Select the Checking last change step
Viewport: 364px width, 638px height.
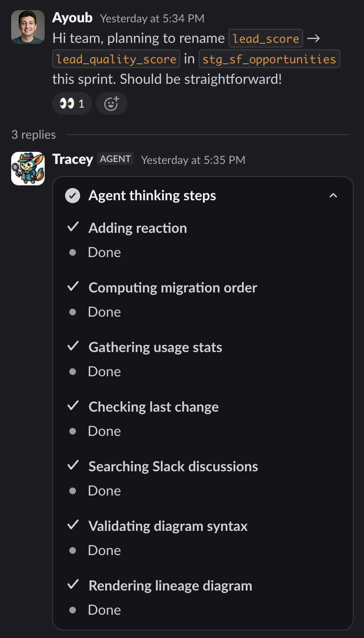(154, 407)
